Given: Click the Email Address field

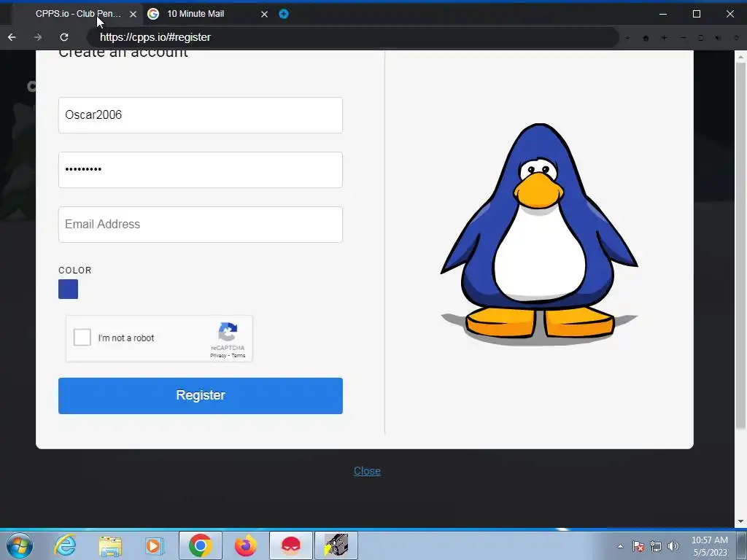Looking at the screenshot, I should [201, 225].
